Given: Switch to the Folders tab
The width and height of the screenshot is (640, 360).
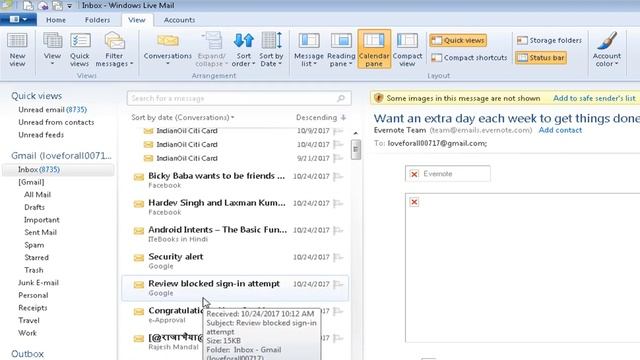Looking at the screenshot, I should point(97,20).
